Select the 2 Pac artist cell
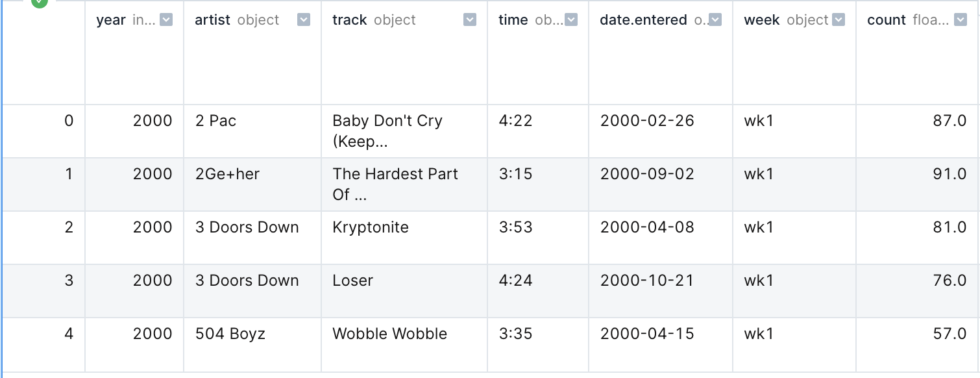 coord(216,121)
